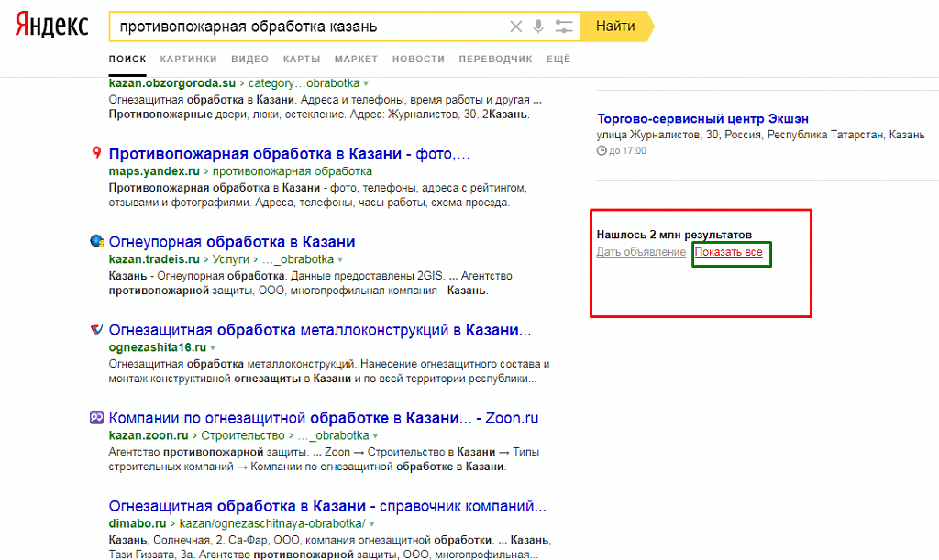Expand dropdown arrow next to ognezashita16.ru
The image size is (939, 560).
click(x=213, y=347)
